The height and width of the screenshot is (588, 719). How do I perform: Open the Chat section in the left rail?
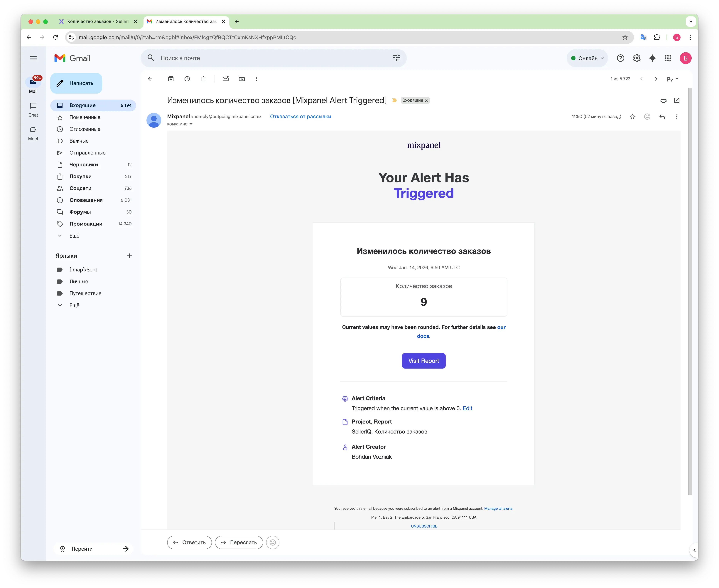(x=33, y=110)
